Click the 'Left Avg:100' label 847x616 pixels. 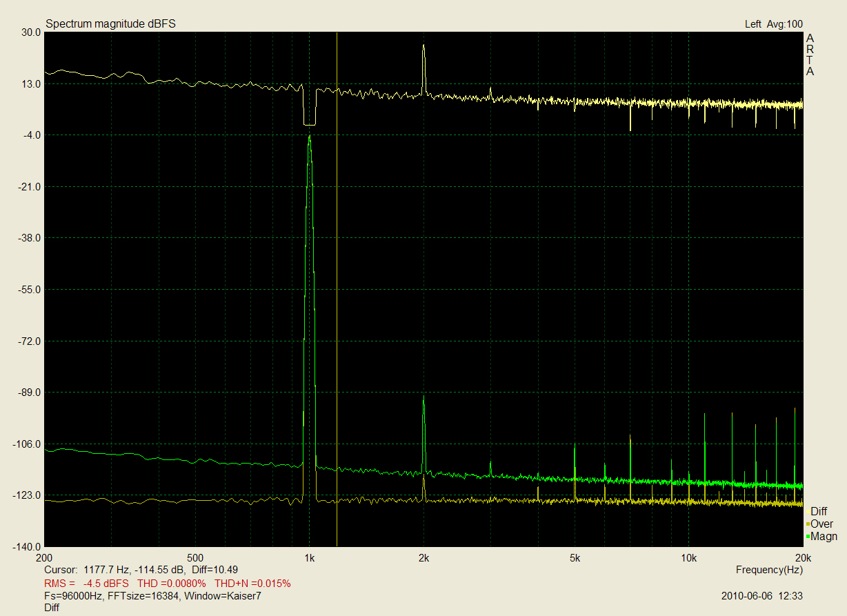click(773, 24)
